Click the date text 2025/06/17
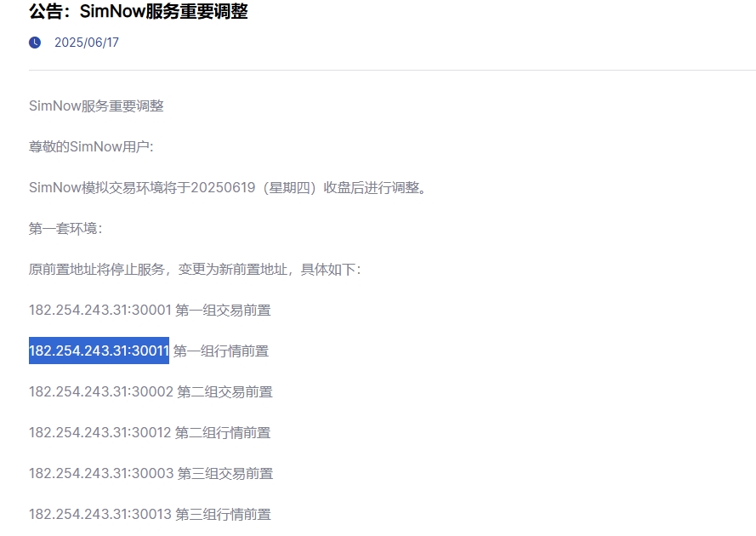This screenshot has width=756, height=536. tap(87, 43)
